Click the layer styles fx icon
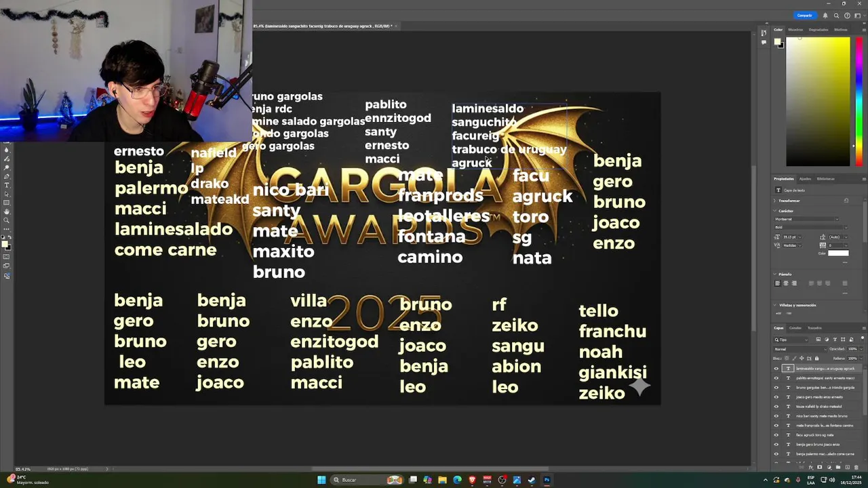 [x=810, y=467]
